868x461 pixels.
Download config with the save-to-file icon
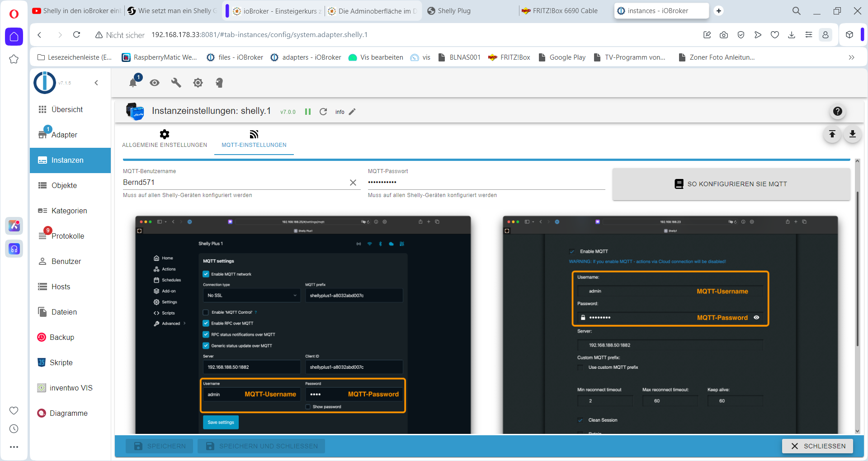tap(852, 134)
